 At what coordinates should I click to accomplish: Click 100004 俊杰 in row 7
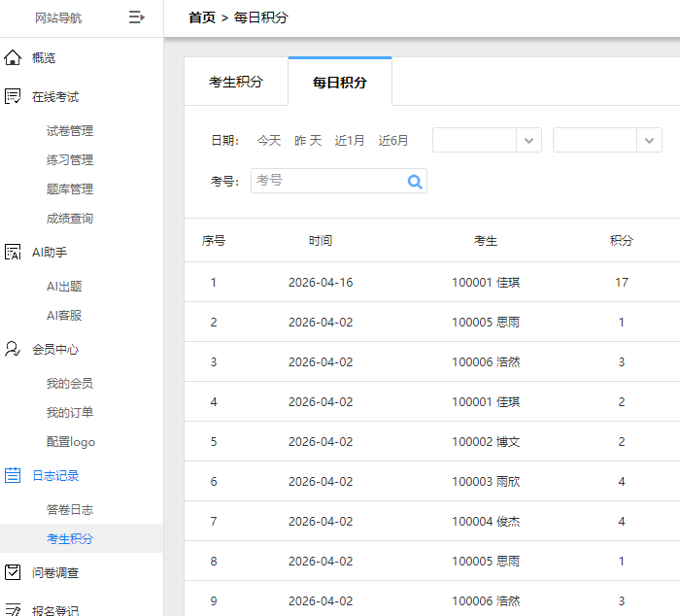tap(486, 521)
